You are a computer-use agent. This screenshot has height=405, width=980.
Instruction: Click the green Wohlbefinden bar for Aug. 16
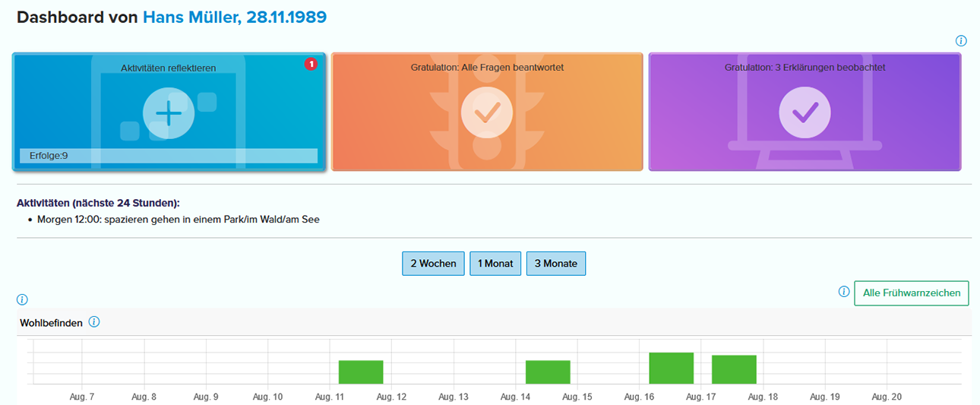671,368
